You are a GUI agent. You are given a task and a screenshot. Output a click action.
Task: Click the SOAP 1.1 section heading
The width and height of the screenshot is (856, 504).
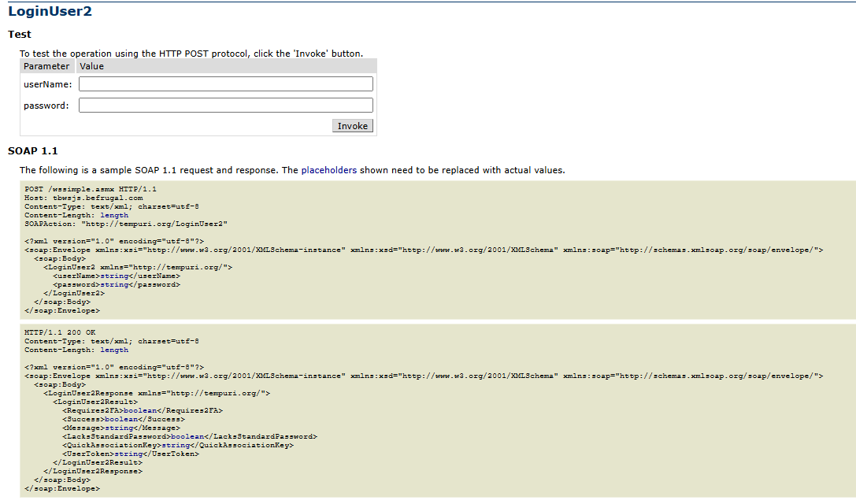pos(32,151)
